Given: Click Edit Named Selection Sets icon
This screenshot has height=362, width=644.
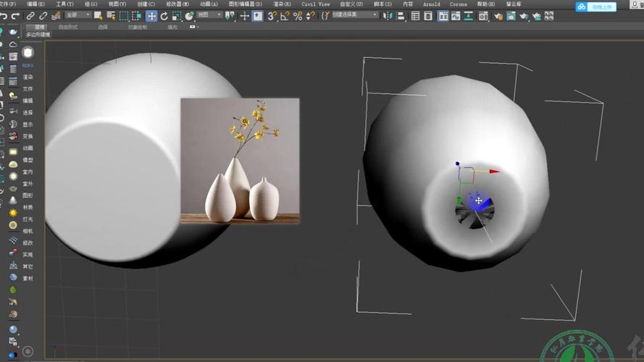Looking at the screenshot, I should click(x=325, y=16).
